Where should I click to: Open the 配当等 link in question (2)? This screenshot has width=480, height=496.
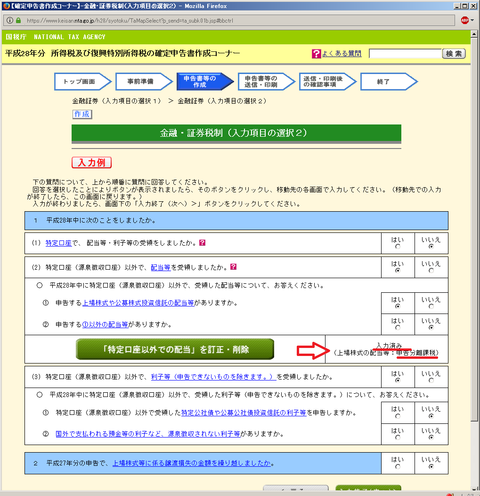point(161,267)
